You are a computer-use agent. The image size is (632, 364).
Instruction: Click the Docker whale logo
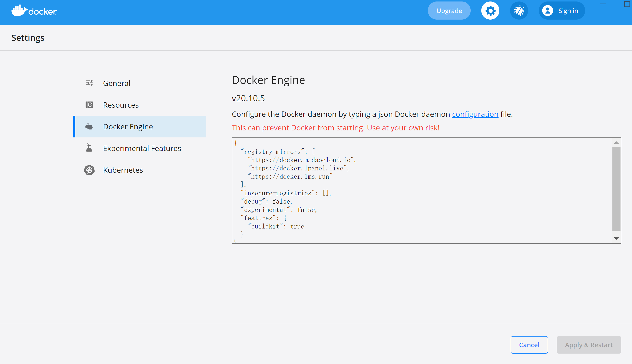34,10
